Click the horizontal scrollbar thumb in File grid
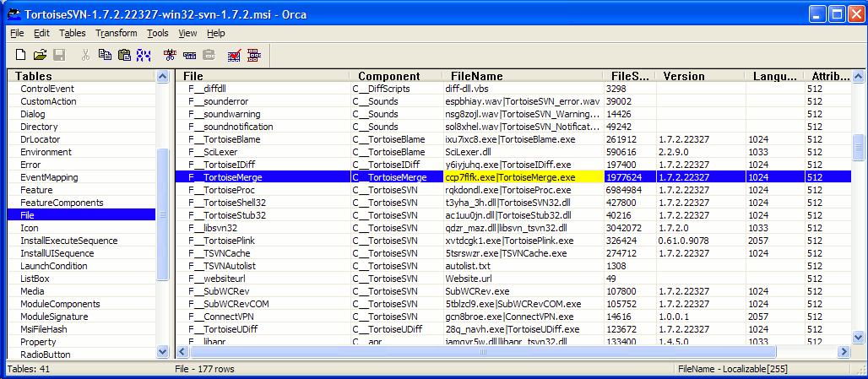This screenshot has height=379, width=868. tap(483, 351)
